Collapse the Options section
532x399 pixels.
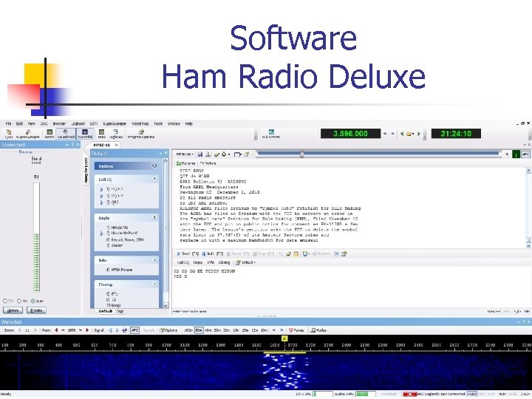(x=154, y=166)
